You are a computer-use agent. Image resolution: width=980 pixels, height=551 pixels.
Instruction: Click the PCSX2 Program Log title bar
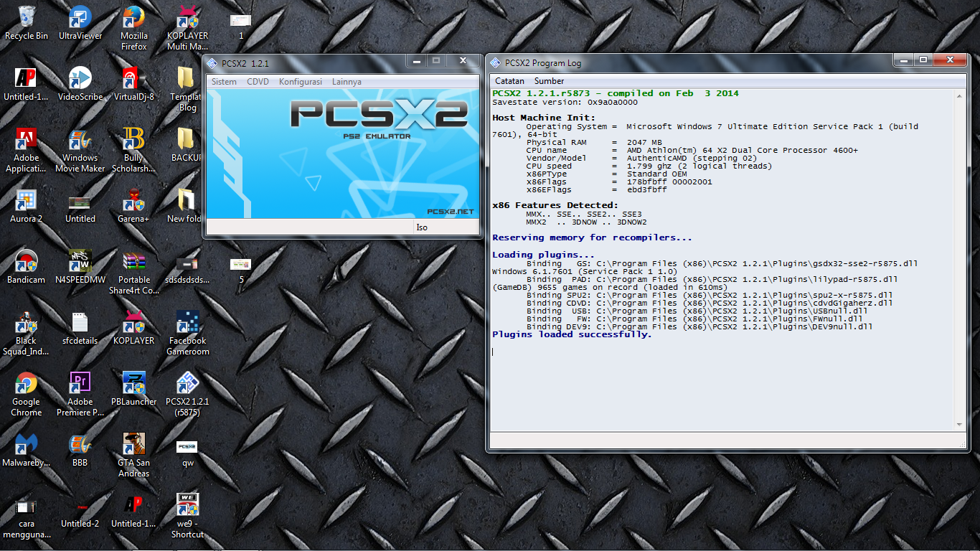689,62
